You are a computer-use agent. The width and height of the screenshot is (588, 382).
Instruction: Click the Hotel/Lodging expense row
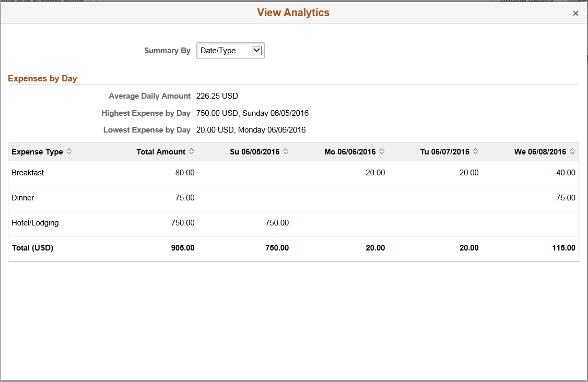click(x=35, y=222)
